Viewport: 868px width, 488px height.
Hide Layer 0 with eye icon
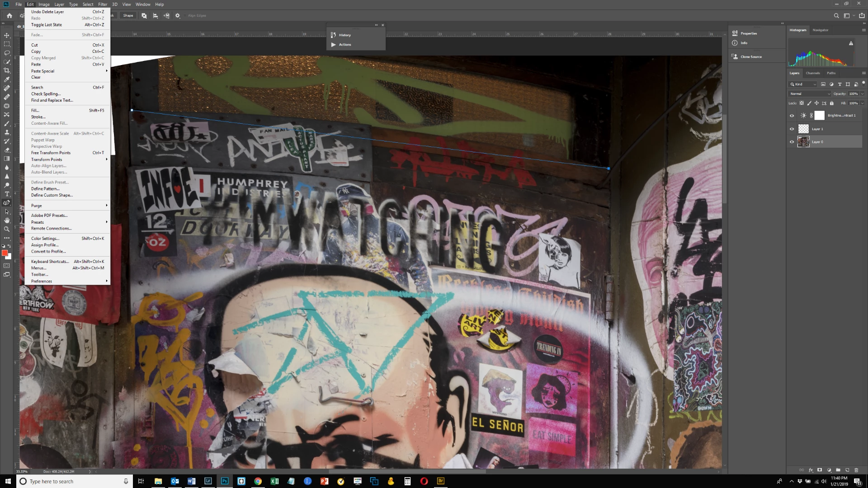coord(792,142)
